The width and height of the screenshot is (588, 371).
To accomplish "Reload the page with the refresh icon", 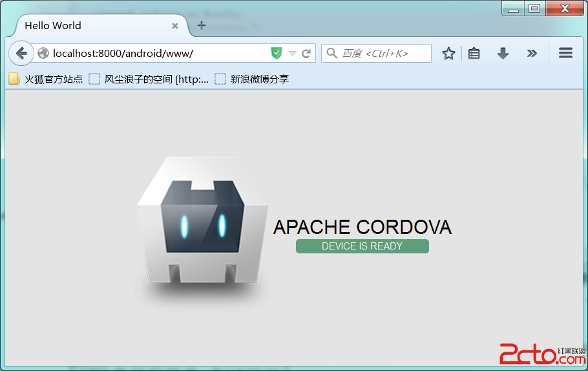I will [306, 54].
